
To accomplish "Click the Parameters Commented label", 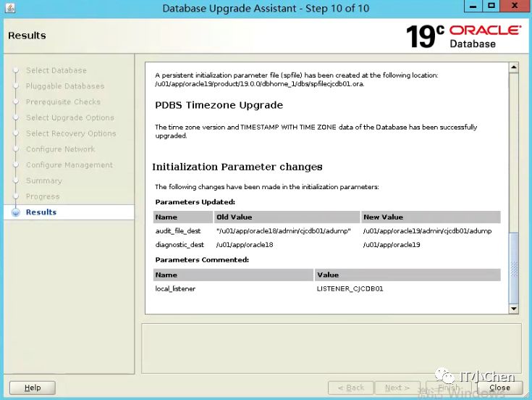I will click(x=202, y=259).
